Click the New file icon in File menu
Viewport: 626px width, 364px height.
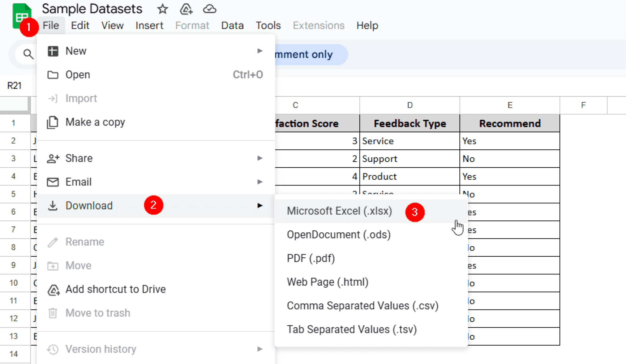click(53, 51)
